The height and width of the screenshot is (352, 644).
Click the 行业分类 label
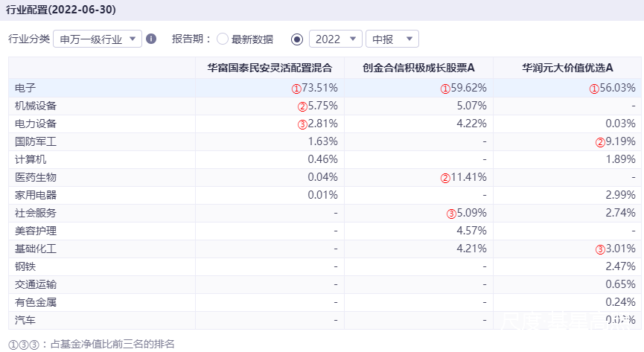click(x=29, y=39)
